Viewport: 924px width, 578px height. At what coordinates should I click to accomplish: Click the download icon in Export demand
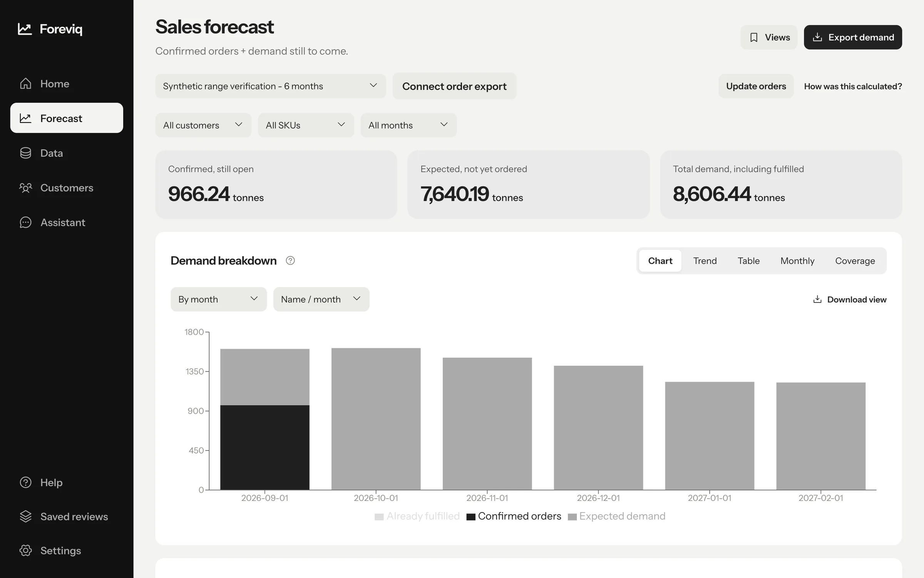point(817,37)
